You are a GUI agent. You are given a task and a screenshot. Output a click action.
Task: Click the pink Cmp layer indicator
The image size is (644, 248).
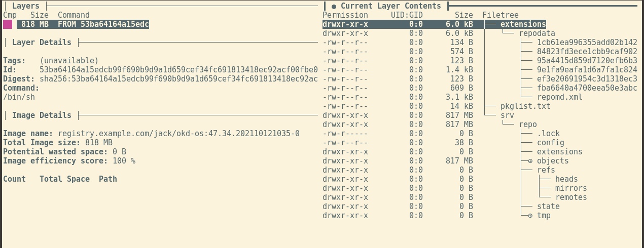[8, 24]
